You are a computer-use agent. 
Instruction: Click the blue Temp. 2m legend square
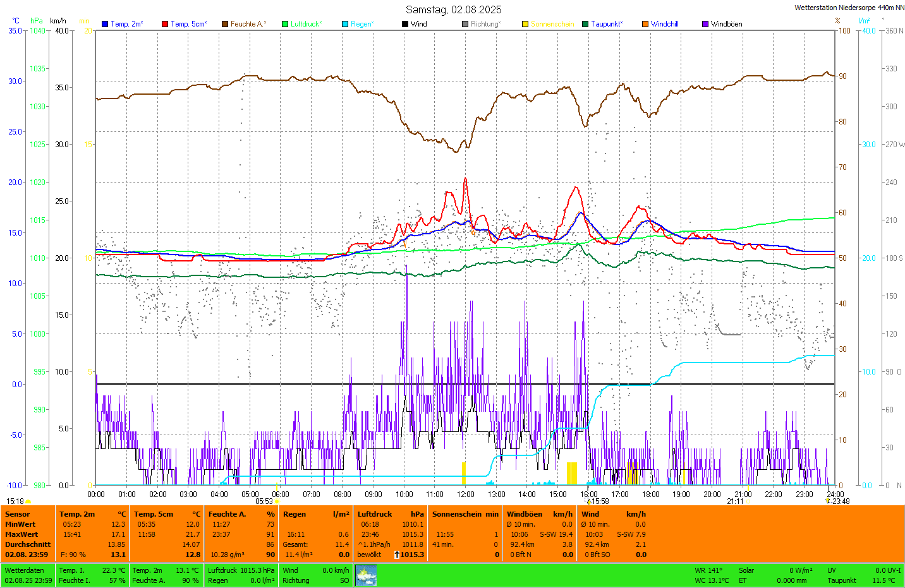click(105, 24)
